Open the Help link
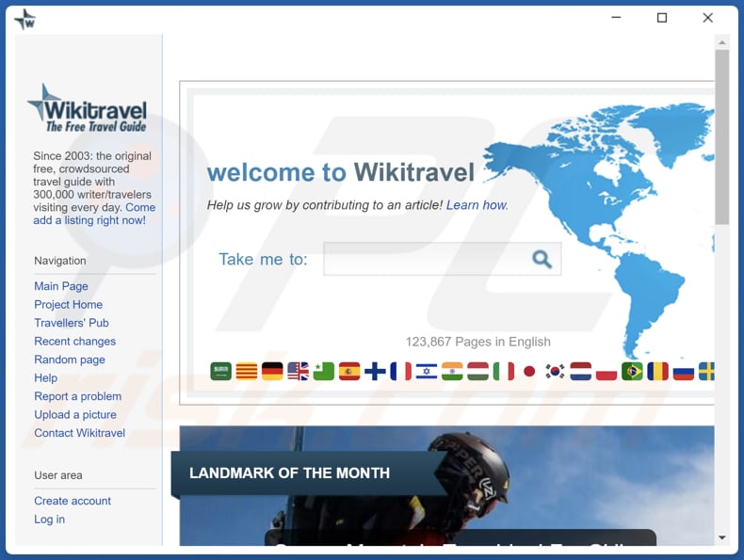 click(45, 378)
